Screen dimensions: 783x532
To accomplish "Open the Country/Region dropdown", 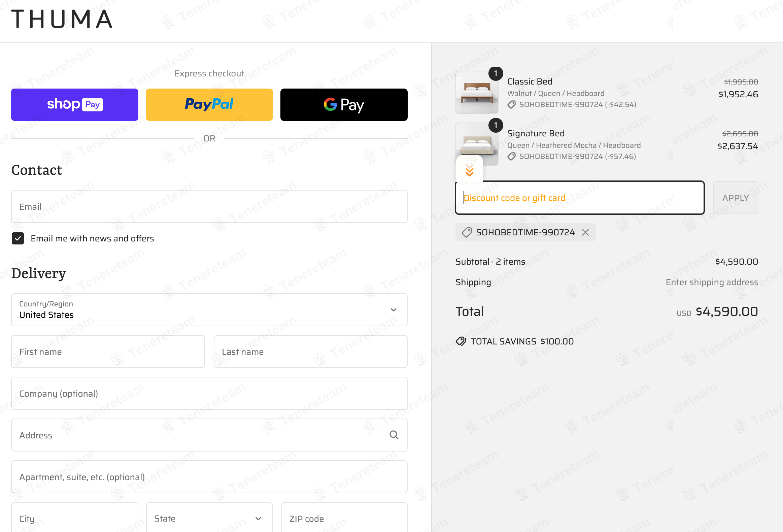I will point(209,310).
